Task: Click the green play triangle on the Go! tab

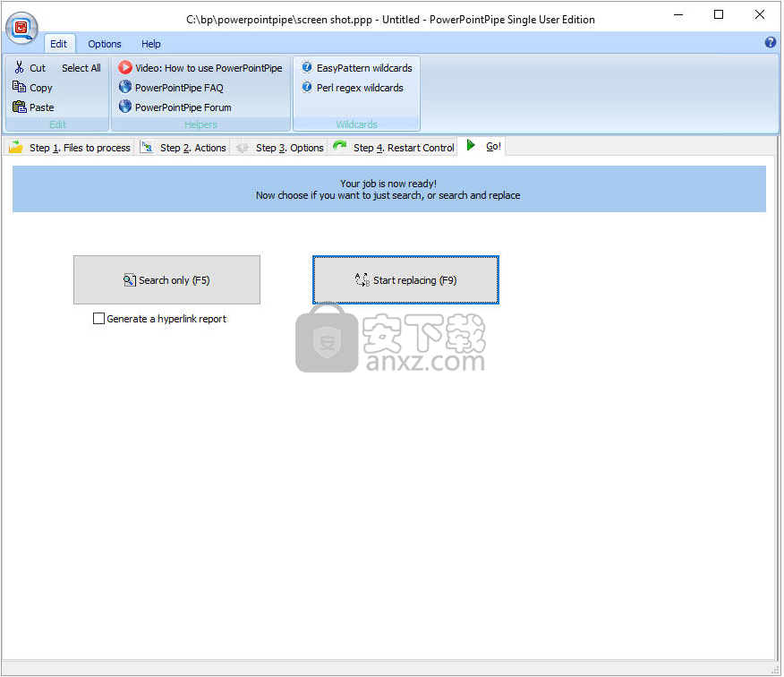Action: click(x=471, y=146)
